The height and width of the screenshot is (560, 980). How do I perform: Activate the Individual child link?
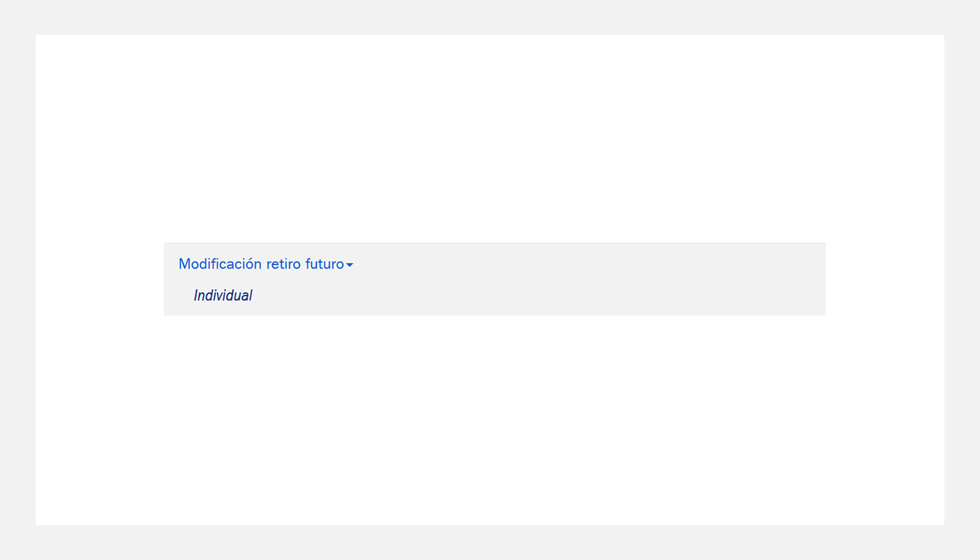point(223,295)
